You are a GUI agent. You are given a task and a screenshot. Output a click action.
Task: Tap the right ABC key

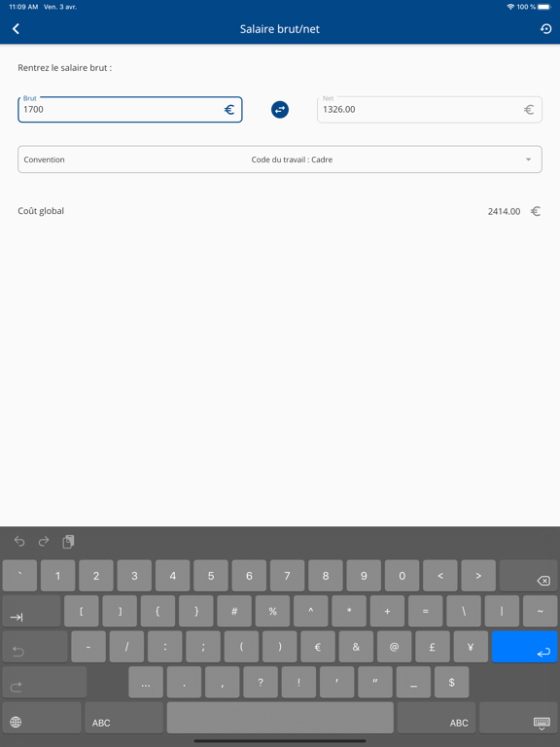pos(437,718)
